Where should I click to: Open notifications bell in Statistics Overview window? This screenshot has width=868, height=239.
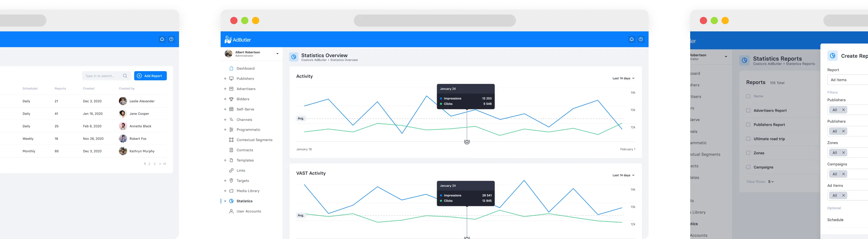click(631, 39)
